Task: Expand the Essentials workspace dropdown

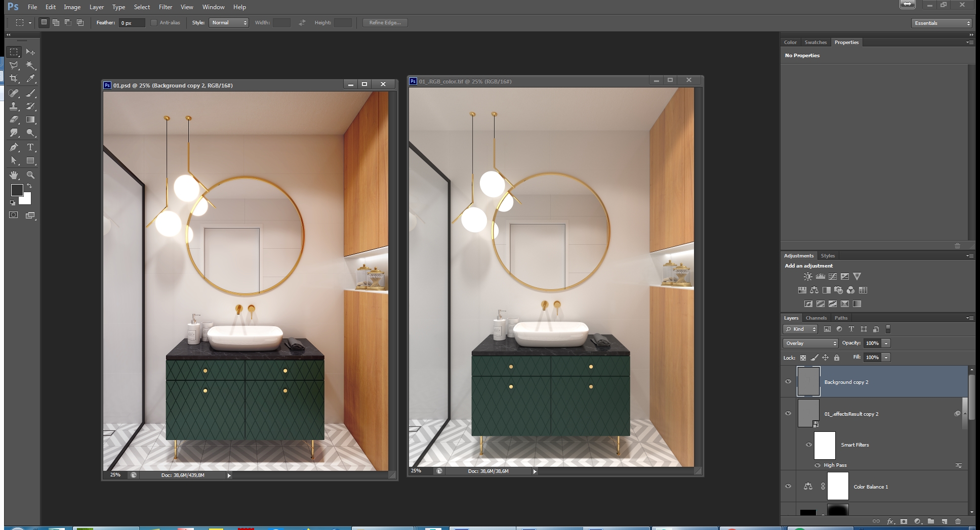Action: pos(942,23)
